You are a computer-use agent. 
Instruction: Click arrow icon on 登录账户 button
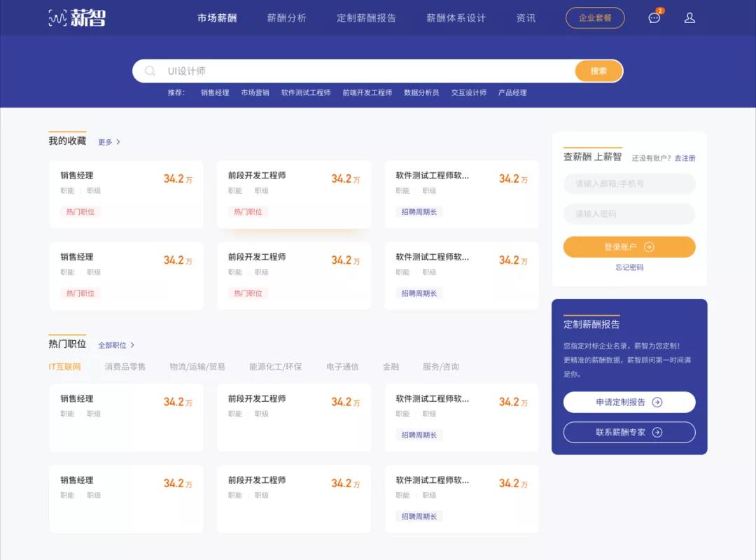(649, 247)
